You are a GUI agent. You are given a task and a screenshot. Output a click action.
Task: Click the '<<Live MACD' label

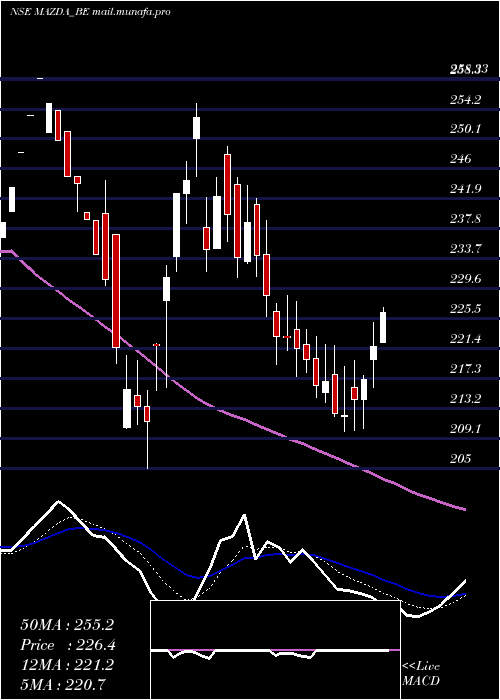tap(421, 673)
